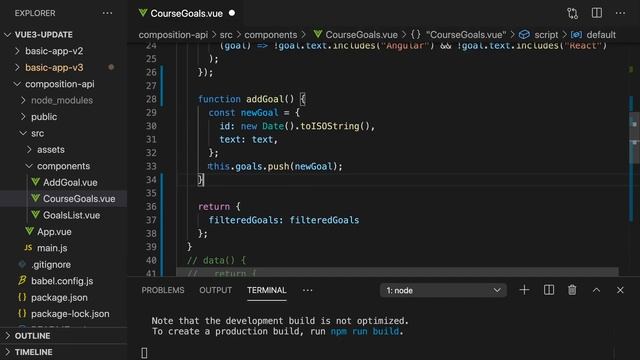Kill the terminal with trash icon
This screenshot has width=640, height=360.
[572, 290]
